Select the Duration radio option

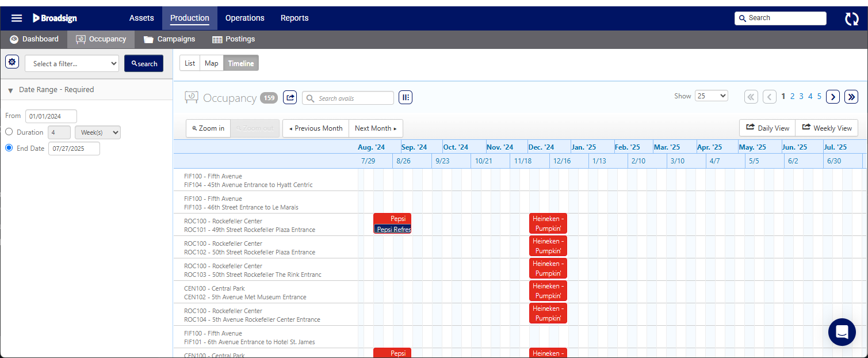[x=9, y=132]
